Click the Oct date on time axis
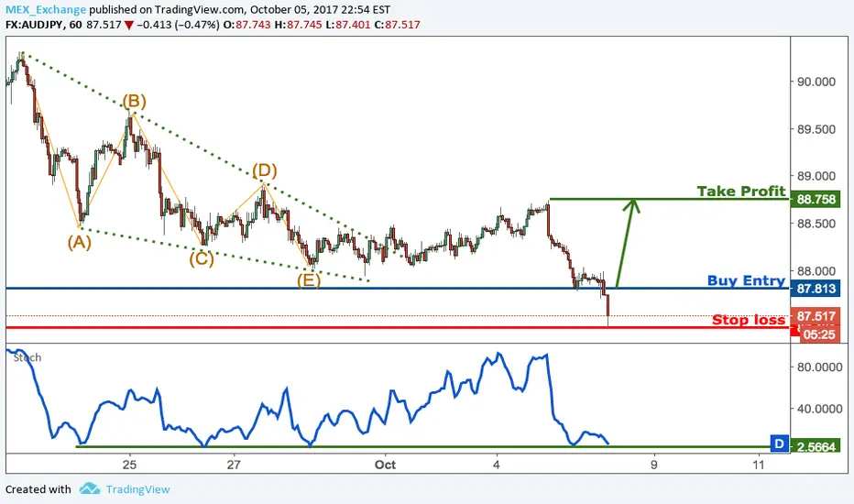 (x=385, y=465)
